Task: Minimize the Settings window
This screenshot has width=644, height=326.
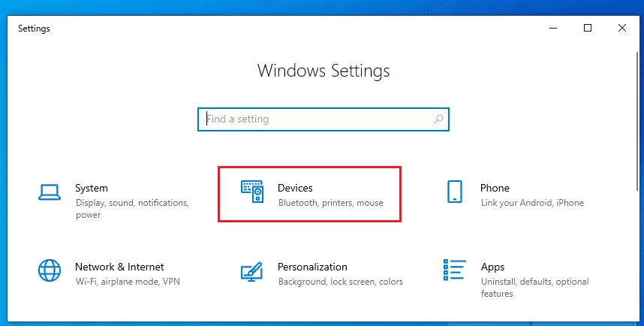Action: [x=553, y=28]
